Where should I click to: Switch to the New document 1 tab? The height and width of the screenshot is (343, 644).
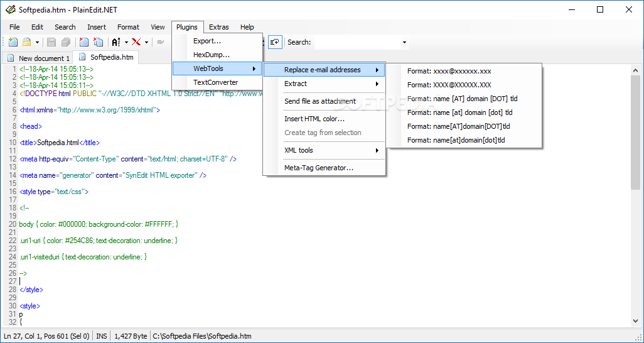tap(39, 58)
